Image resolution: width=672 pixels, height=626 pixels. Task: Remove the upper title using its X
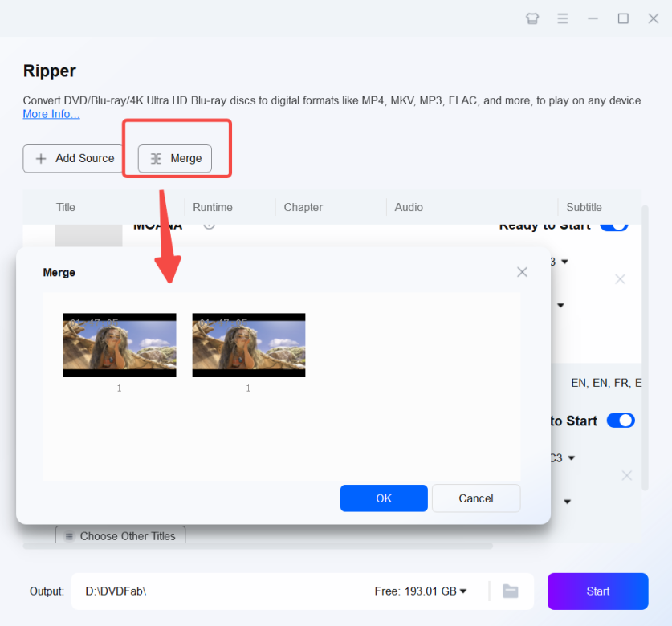click(x=620, y=279)
